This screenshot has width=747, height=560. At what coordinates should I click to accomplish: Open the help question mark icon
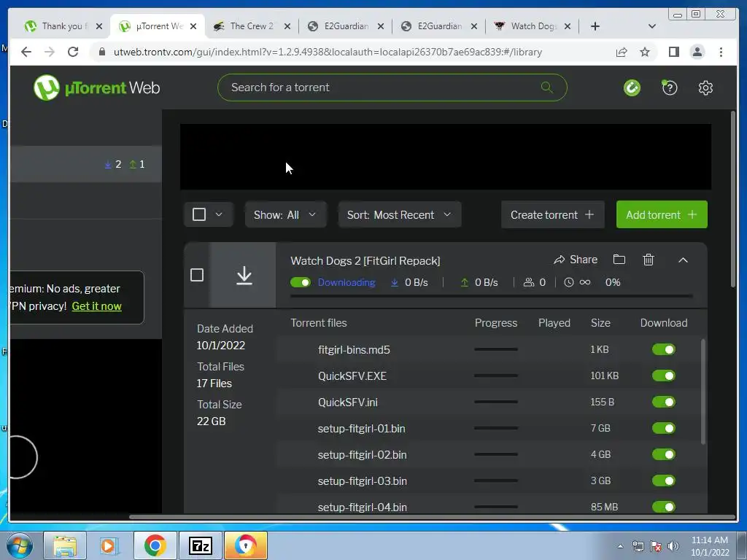click(670, 87)
